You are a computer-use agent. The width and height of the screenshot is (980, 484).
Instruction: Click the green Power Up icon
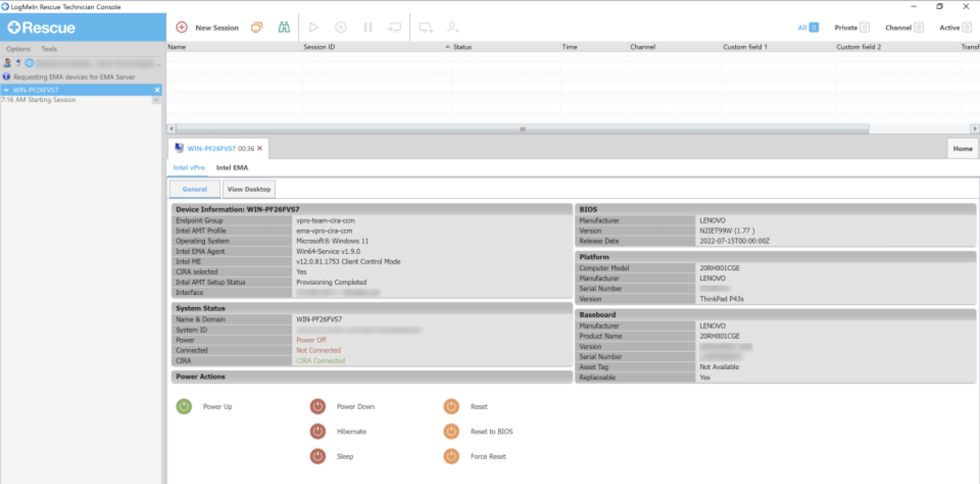pos(184,406)
